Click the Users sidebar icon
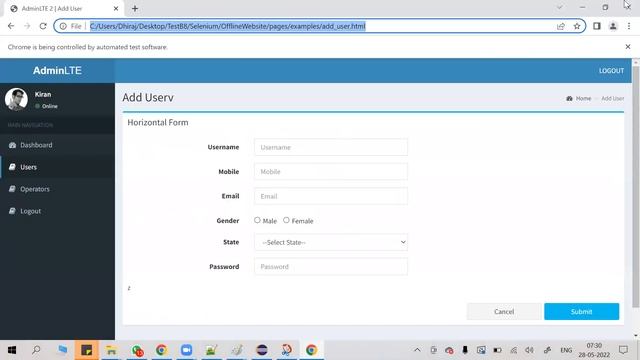The image size is (640, 360). [12, 167]
